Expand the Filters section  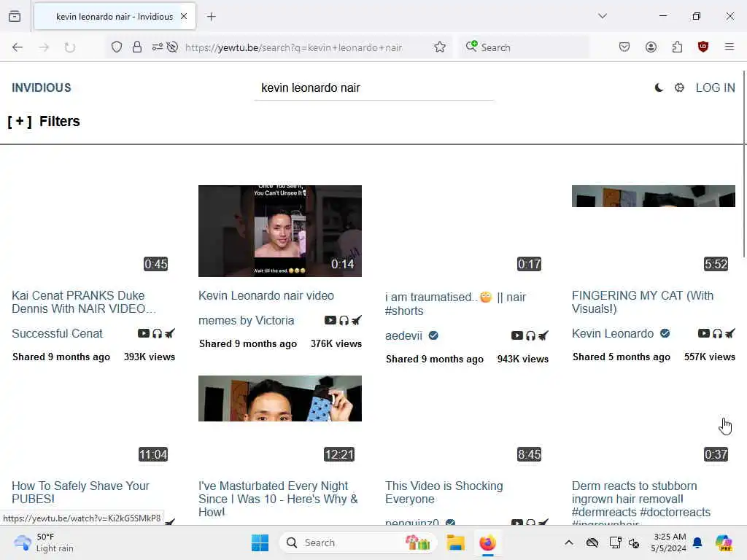(44, 122)
